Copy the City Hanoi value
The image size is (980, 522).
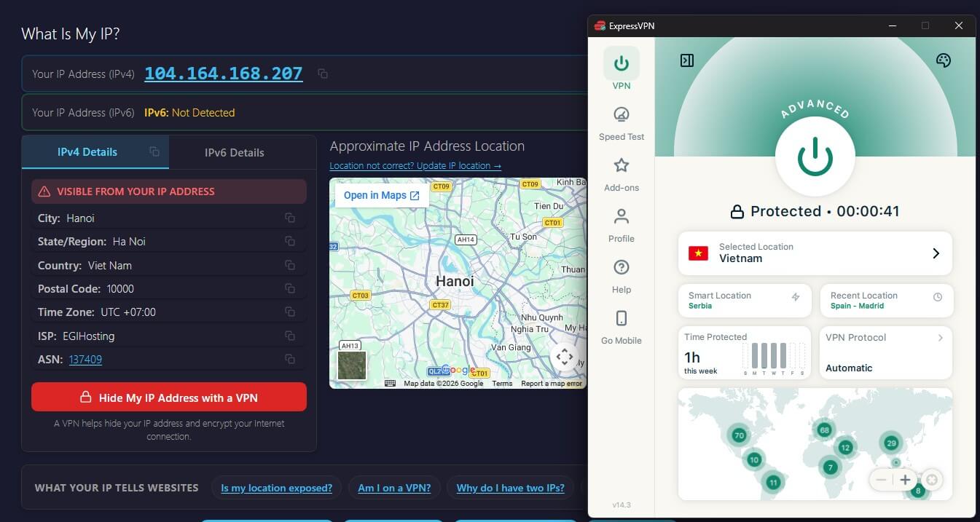pos(290,218)
